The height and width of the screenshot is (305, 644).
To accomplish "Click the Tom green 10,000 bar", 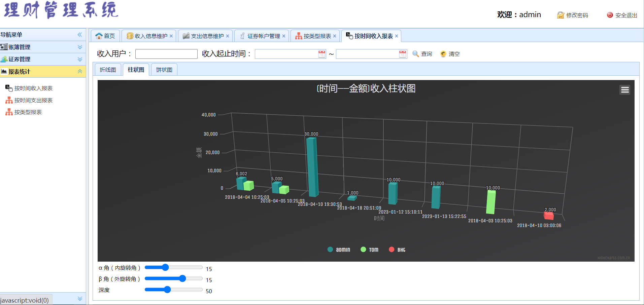I will point(491,202).
